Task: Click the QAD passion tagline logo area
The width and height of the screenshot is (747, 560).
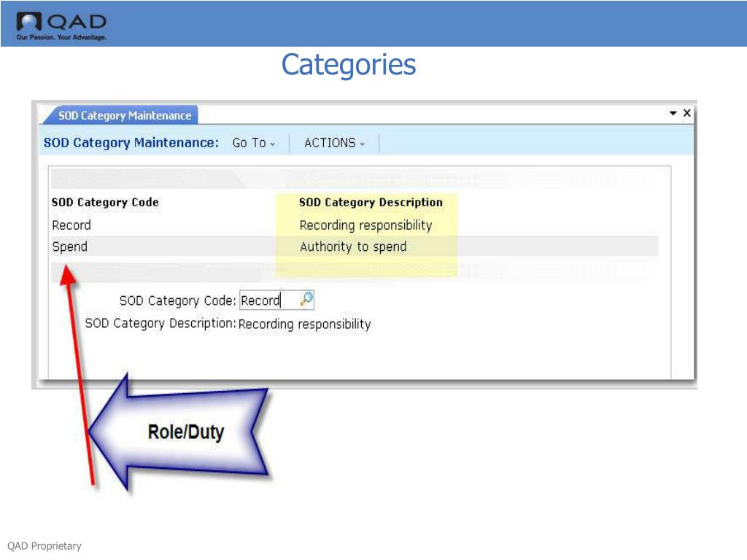Action: pyautogui.click(x=58, y=35)
